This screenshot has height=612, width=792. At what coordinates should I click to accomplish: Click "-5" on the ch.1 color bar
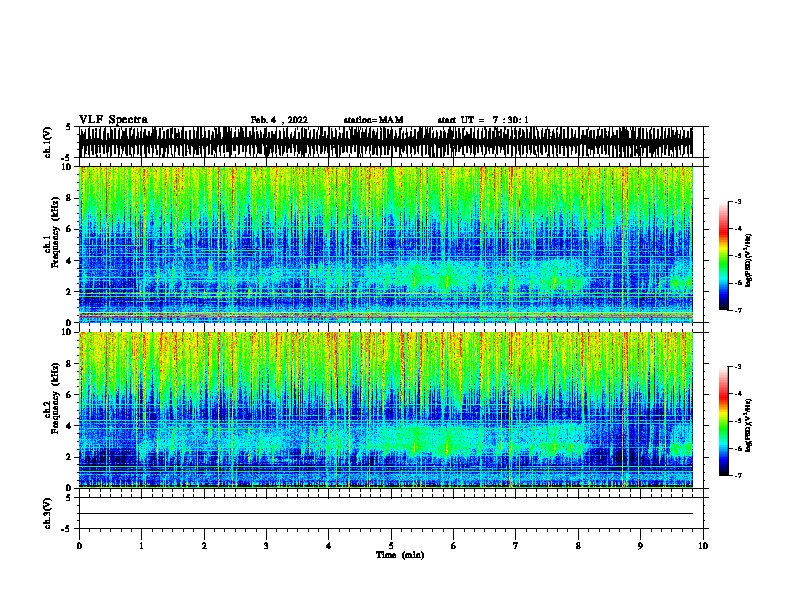click(737, 256)
